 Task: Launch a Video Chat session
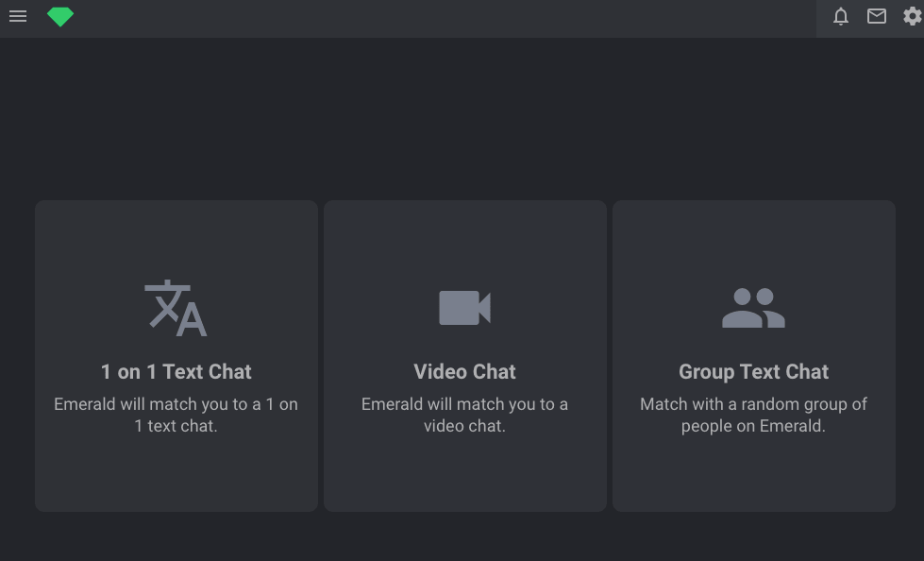[x=464, y=356]
